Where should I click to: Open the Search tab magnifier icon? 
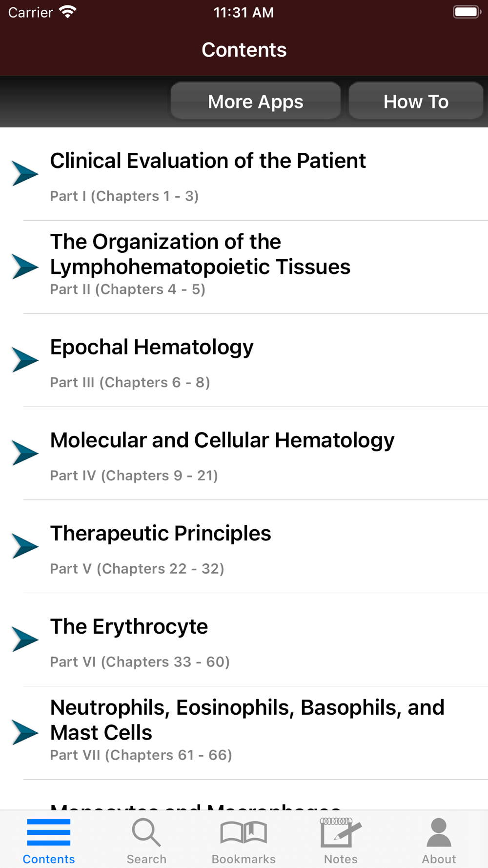(146, 832)
